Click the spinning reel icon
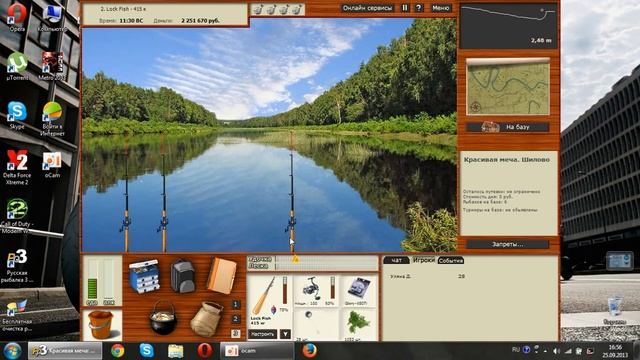 [x=311, y=289]
